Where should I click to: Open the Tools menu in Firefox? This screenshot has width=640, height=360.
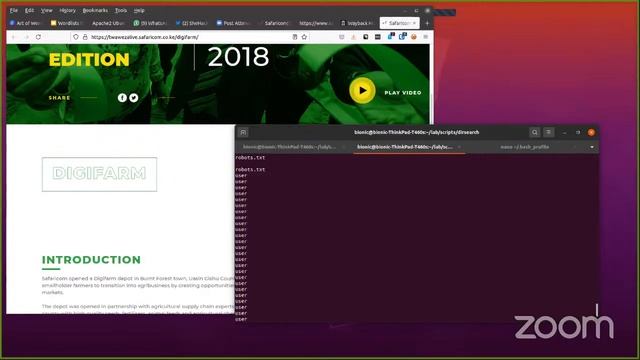(x=121, y=10)
